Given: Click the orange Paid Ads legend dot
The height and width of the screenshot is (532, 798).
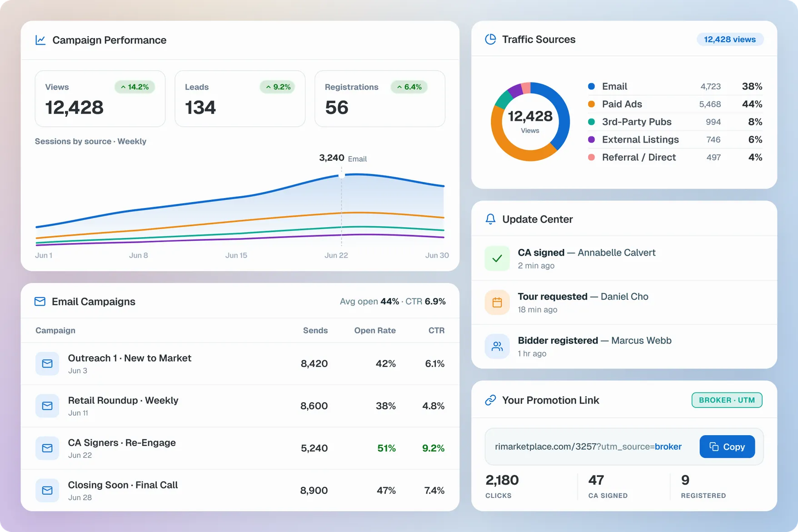Looking at the screenshot, I should (591, 104).
